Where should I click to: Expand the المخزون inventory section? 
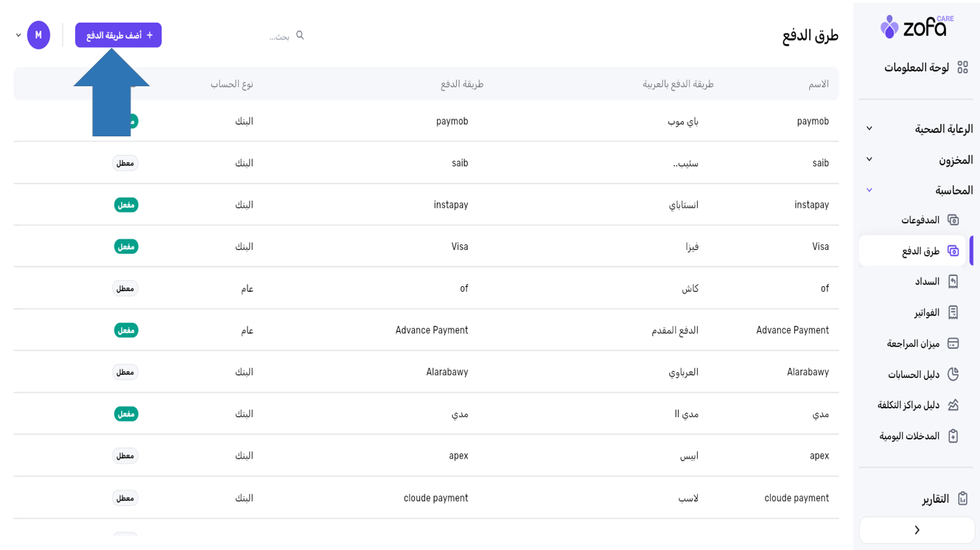869,160
